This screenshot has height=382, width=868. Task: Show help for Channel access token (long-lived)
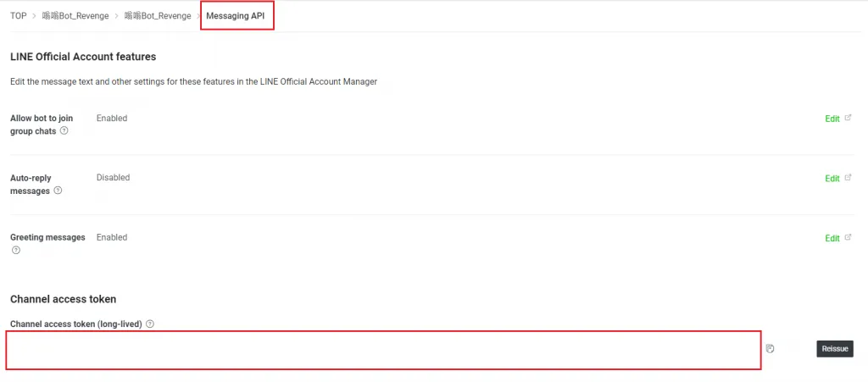click(x=150, y=324)
